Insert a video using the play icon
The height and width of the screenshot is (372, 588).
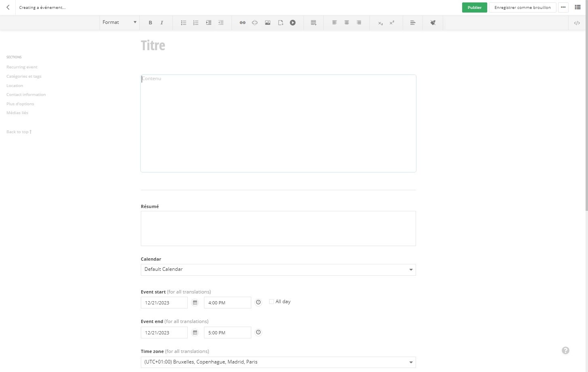(x=293, y=23)
